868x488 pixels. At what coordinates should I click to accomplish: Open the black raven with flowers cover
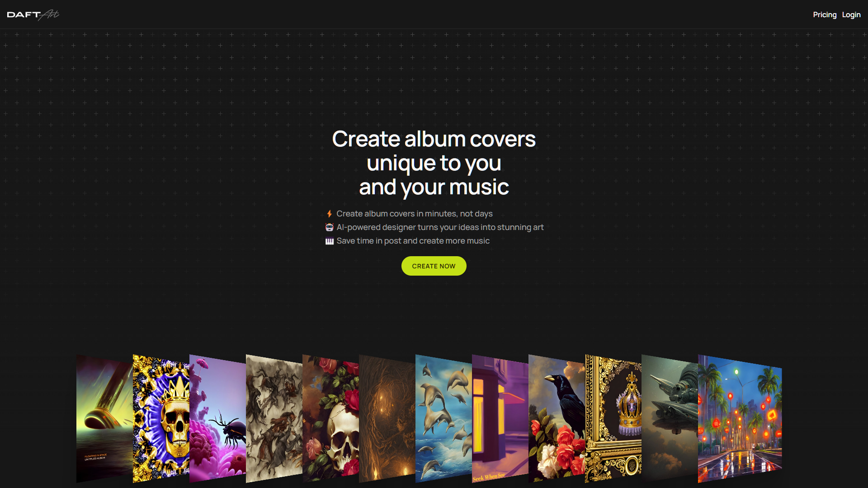pos(557,418)
